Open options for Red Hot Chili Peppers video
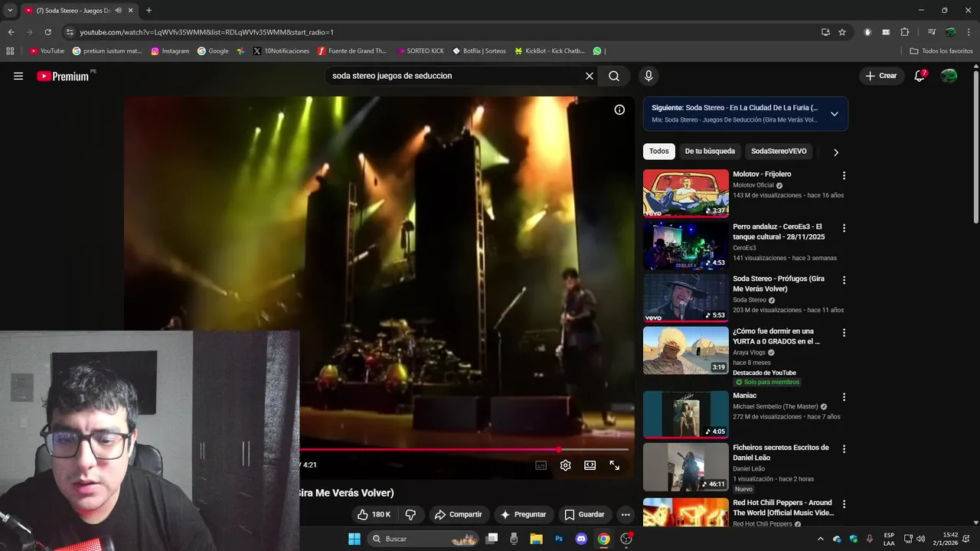The width and height of the screenshot is (980, 551). 844,504
